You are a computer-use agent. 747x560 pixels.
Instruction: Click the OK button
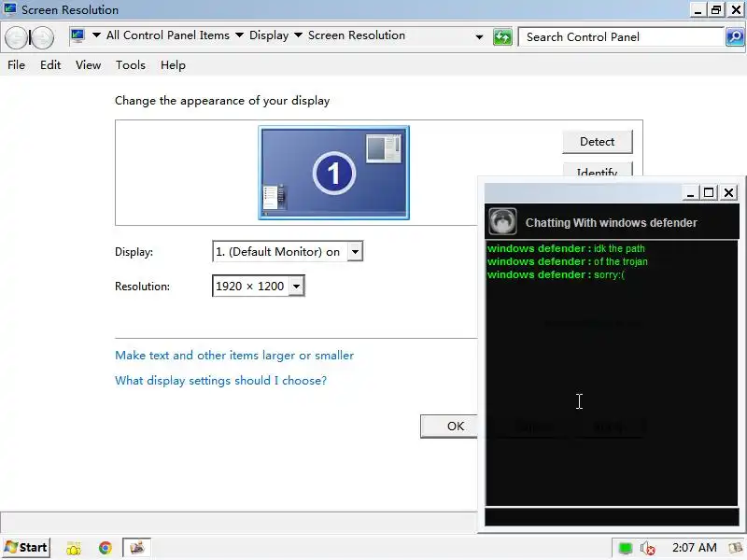click(449, 427)
